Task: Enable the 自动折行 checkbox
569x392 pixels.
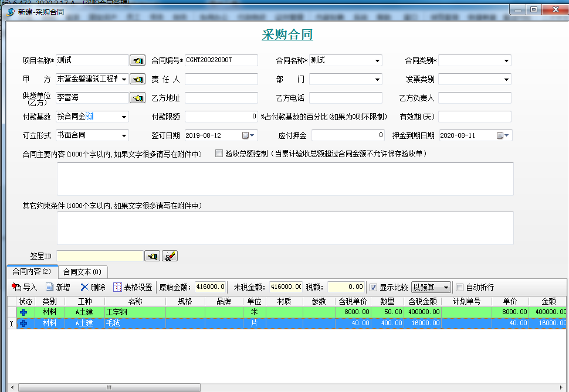Action: point(460,287)
